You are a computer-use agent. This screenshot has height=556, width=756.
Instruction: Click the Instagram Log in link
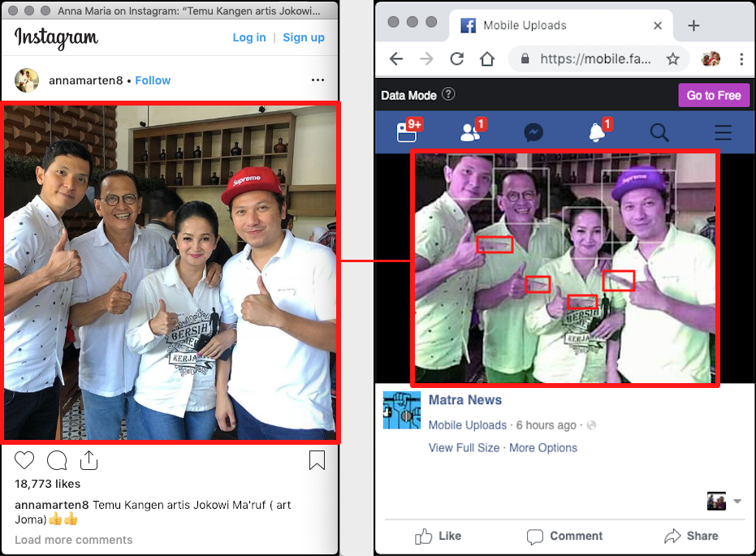(248, 37)
